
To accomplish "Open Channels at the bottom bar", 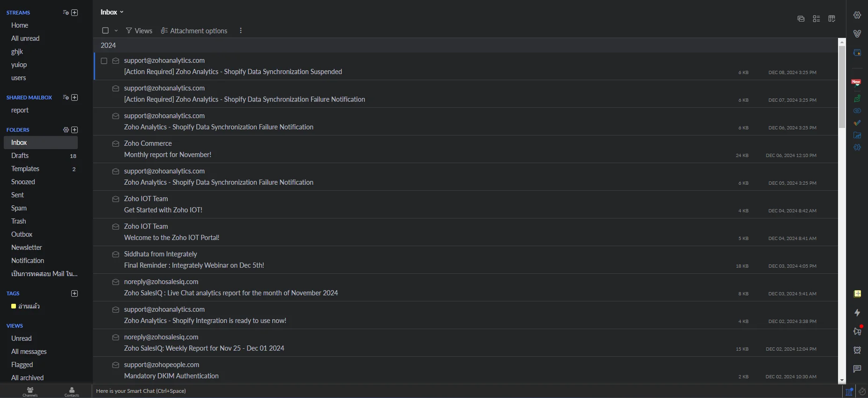I will 30,391.
